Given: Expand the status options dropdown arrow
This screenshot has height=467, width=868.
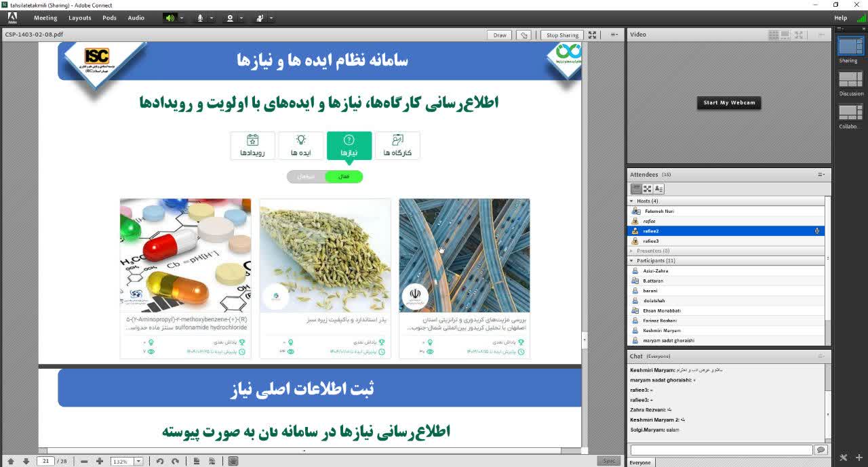Looking at the screenshot, I should tap(271, 18).
